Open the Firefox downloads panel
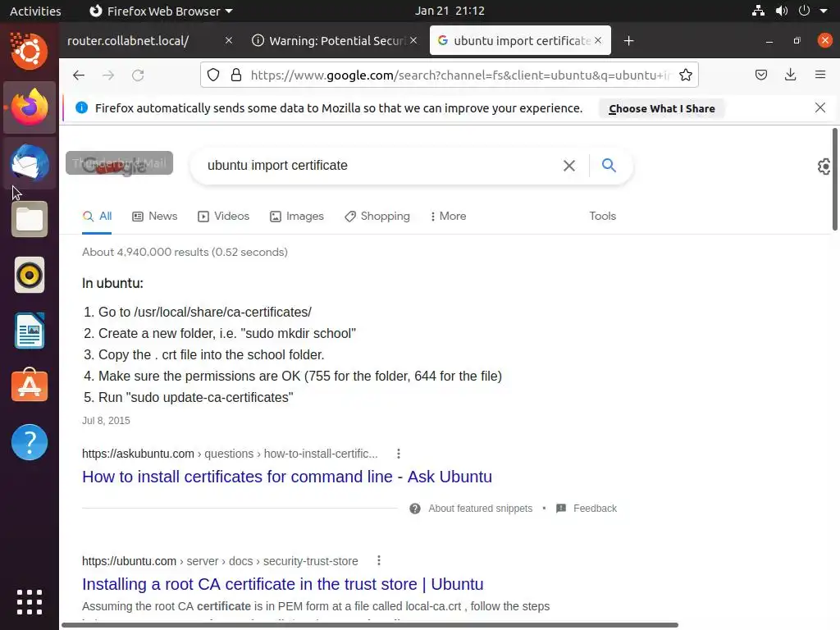 (x=790, y=75)
